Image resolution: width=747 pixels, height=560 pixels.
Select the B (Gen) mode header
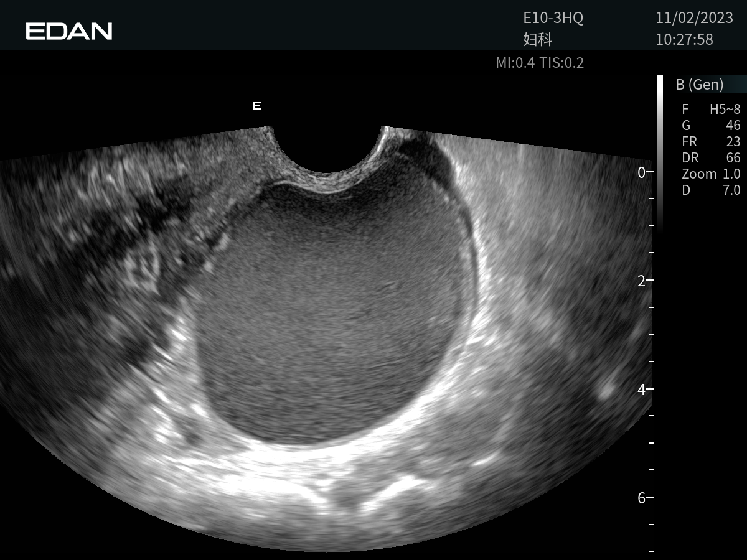[699, 85]
